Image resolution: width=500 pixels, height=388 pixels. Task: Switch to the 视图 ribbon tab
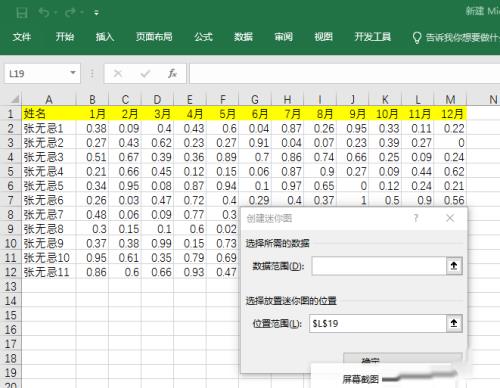click(323, 37)
